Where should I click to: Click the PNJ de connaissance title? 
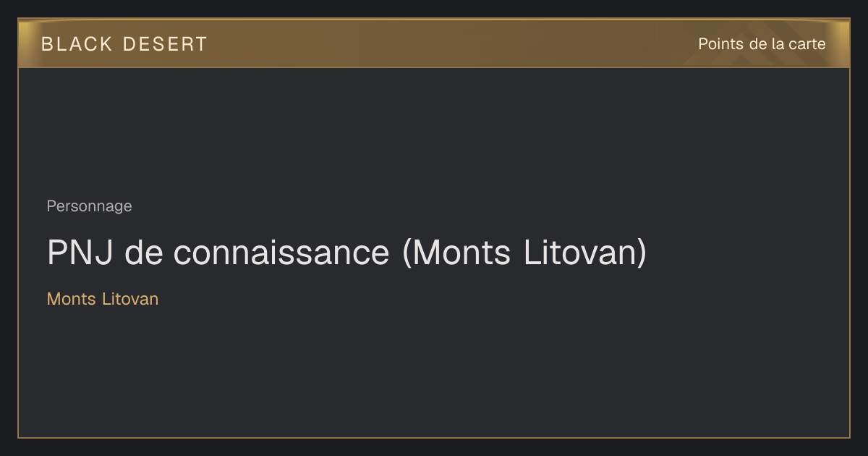click(346, 253)
